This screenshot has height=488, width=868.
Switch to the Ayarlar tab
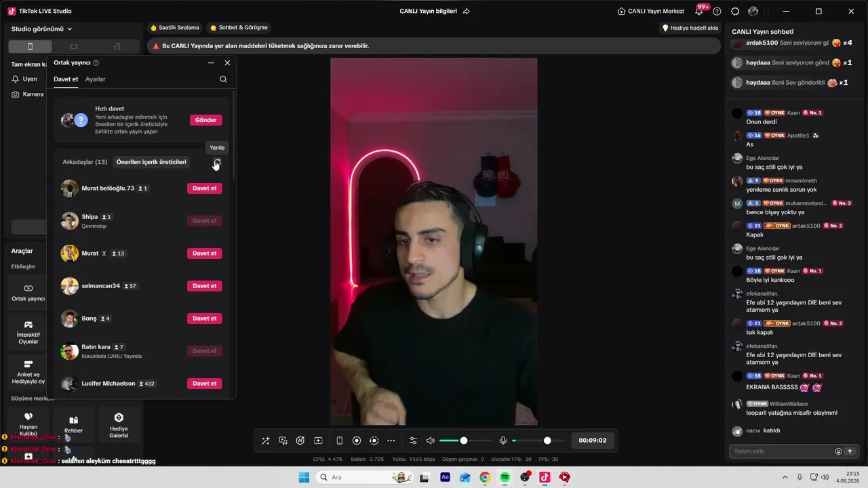tap(96, 79)
